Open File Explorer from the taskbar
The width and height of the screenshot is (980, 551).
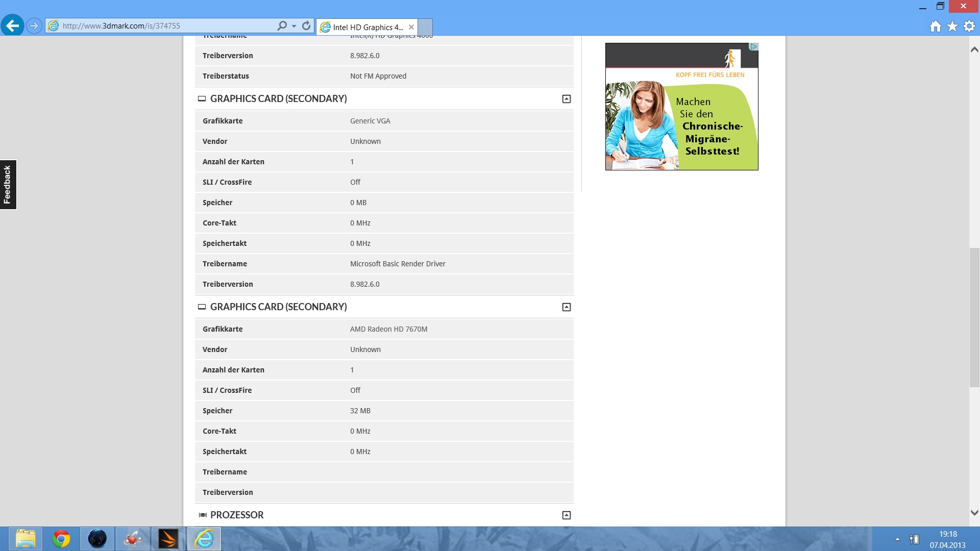click(26, 539)
